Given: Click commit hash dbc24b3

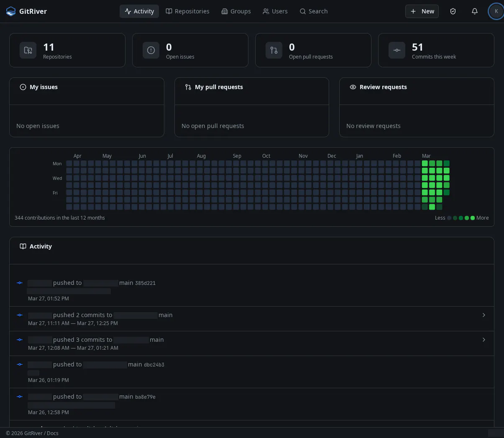Looking at the screenshot, I should [x=154, y=365].
